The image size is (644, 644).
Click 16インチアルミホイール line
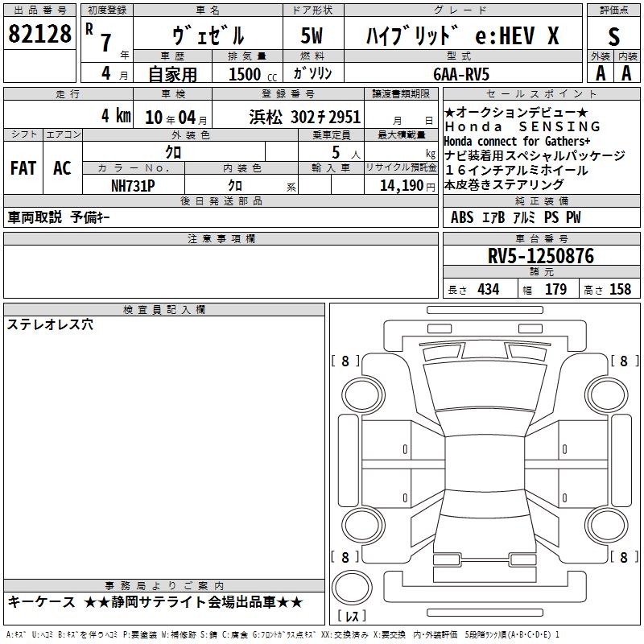click(x=516, y=170)
